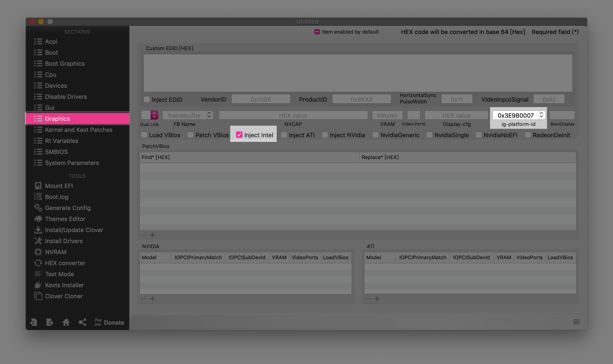The height and width of the screenshot is (364, 613).
Task: Add a row to the PatchVBios table
Action: click(152, 235)
